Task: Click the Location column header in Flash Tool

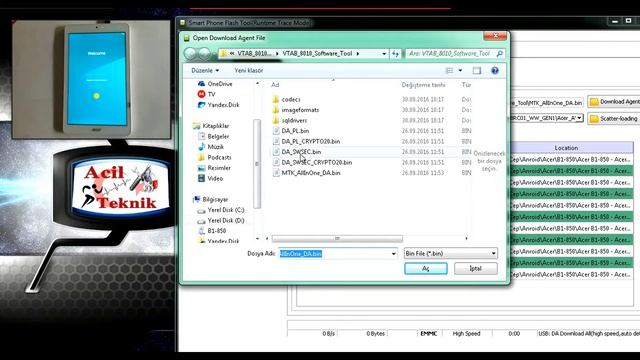Action: click(x=566, y=148)
